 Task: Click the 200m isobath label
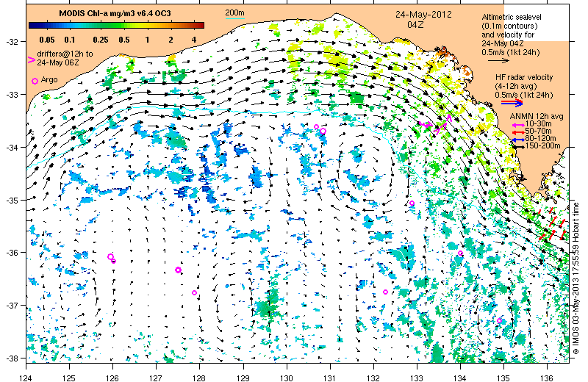click(234, 13)
